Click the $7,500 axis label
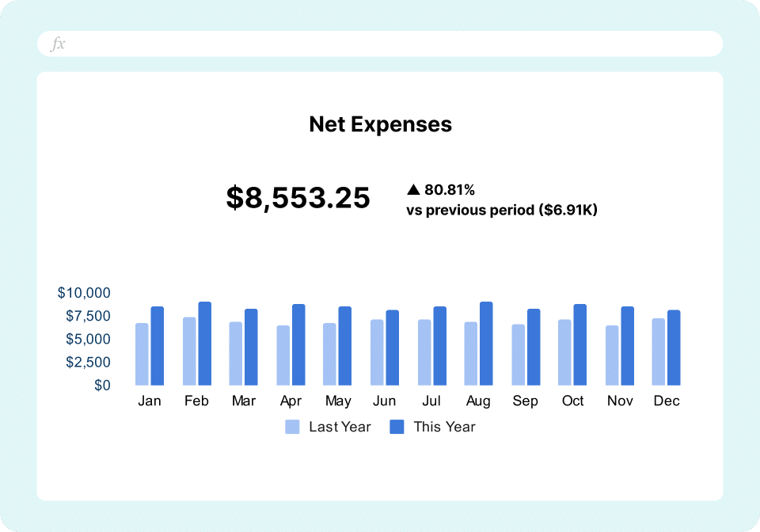 88,316
